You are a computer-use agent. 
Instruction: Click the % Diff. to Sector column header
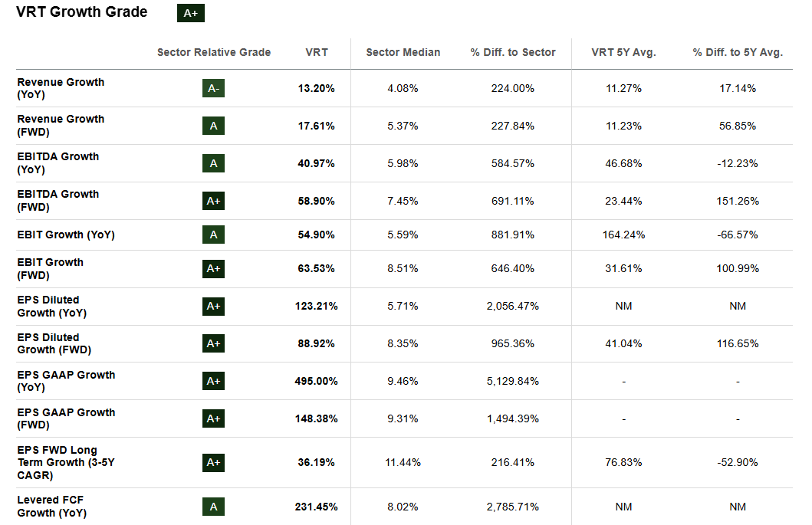(x=513, y=52)
